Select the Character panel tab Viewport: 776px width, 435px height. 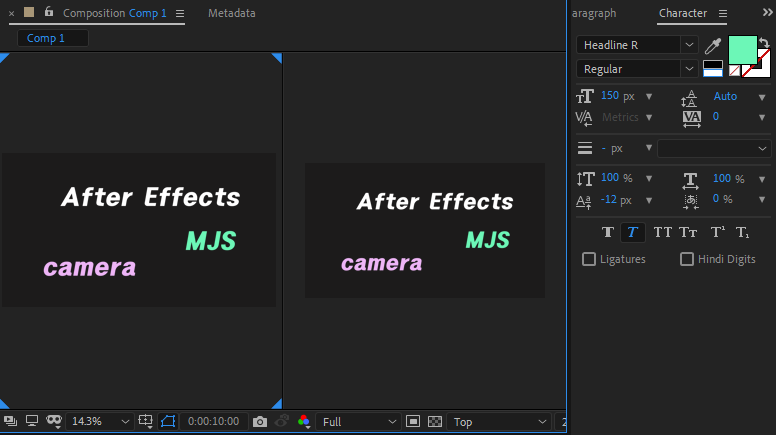coord(682,13)
